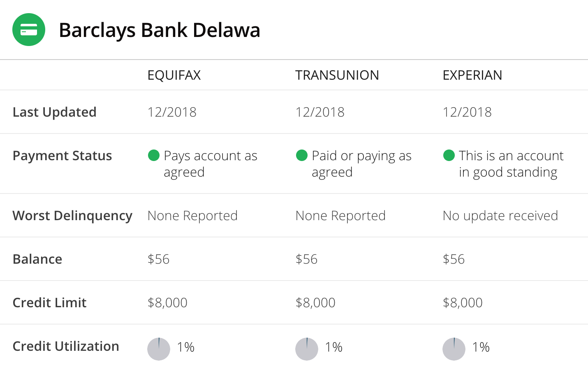
Task: Open the Barclays Bank Delawa account title
Action: point(160,30)
